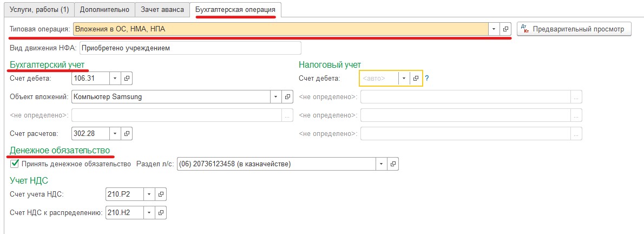The height and width of the screenshot is (234, 644).
Task: Click the blue question mark help icon
Action: point(426,79)
